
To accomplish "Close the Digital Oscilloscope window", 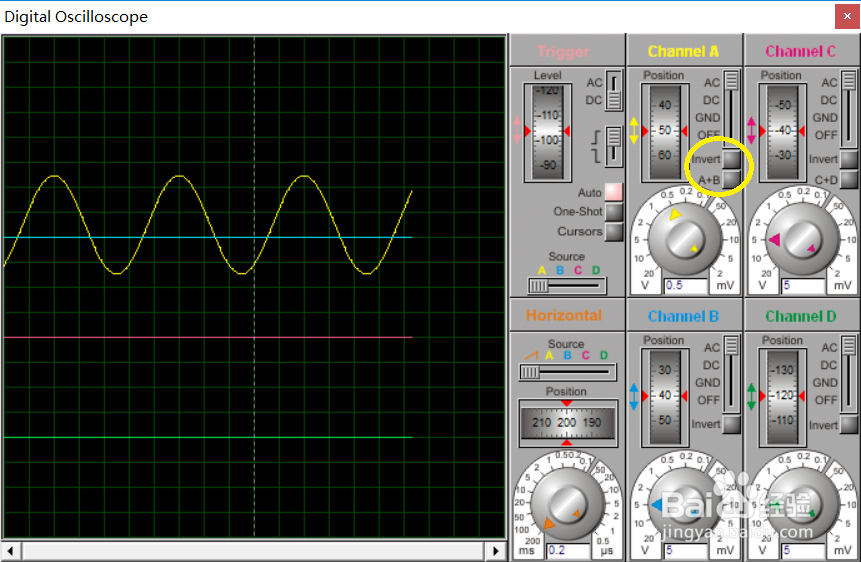I will tap(847, 17).
